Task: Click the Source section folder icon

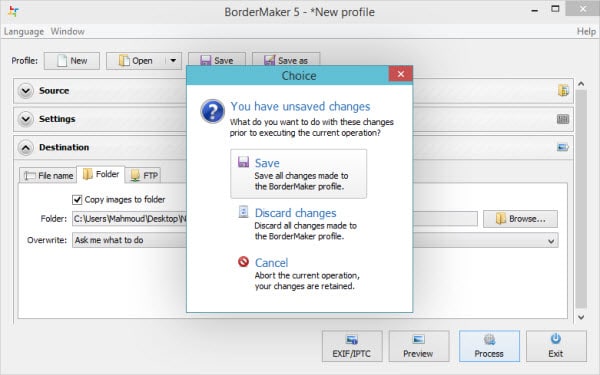Action: (563, 91)
